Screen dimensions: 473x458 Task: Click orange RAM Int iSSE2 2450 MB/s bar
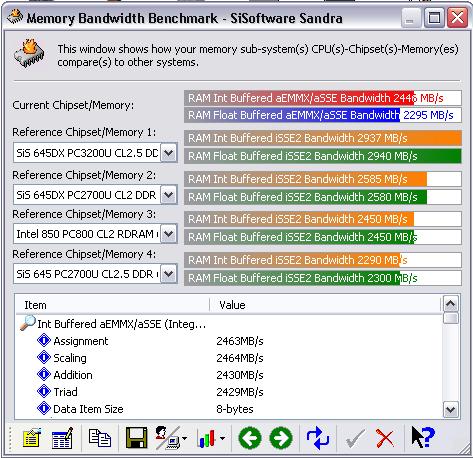point(323,219)
